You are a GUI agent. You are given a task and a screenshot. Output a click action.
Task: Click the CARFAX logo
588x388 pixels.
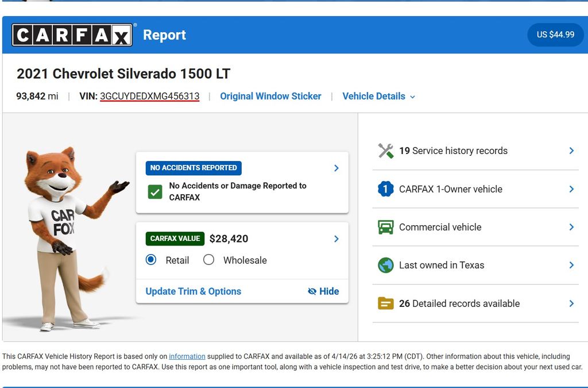pyautogui.click(x=73, y=35)
